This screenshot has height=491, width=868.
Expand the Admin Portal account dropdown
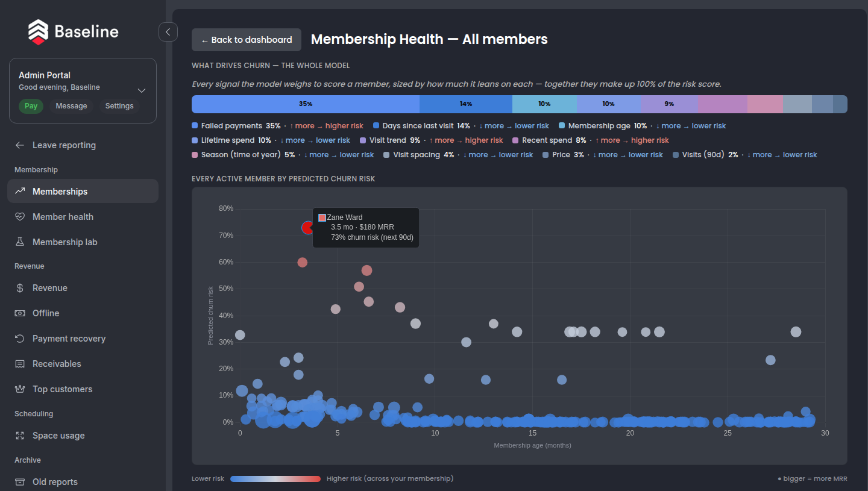(x=142, y=90)
